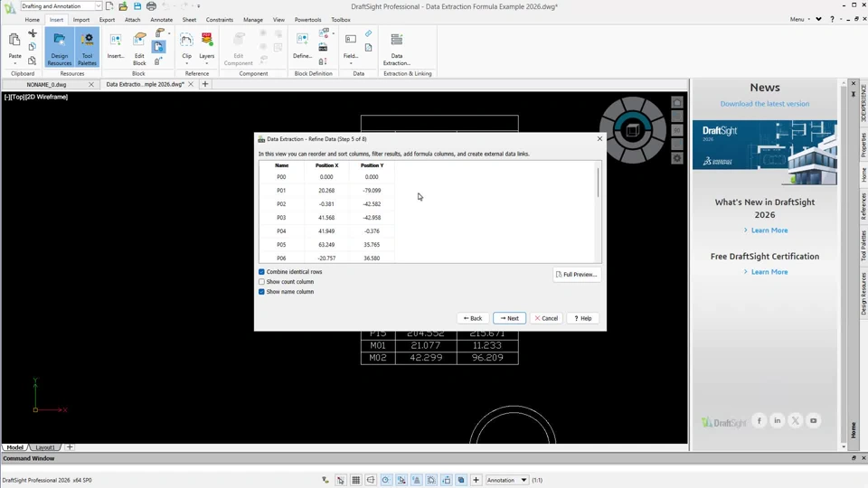868x488 pixels.
Task: Click the Open folder icon in top toolbar
Action: coord(123,6)
